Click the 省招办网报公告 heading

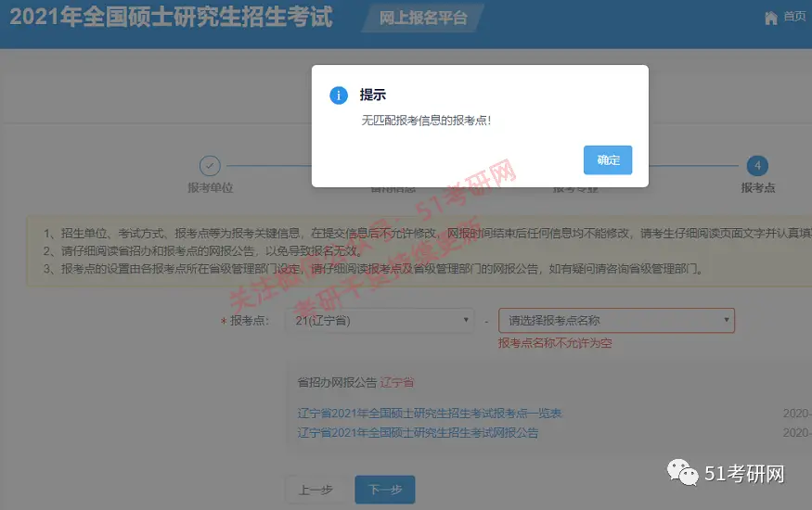[x=337, y=382]
